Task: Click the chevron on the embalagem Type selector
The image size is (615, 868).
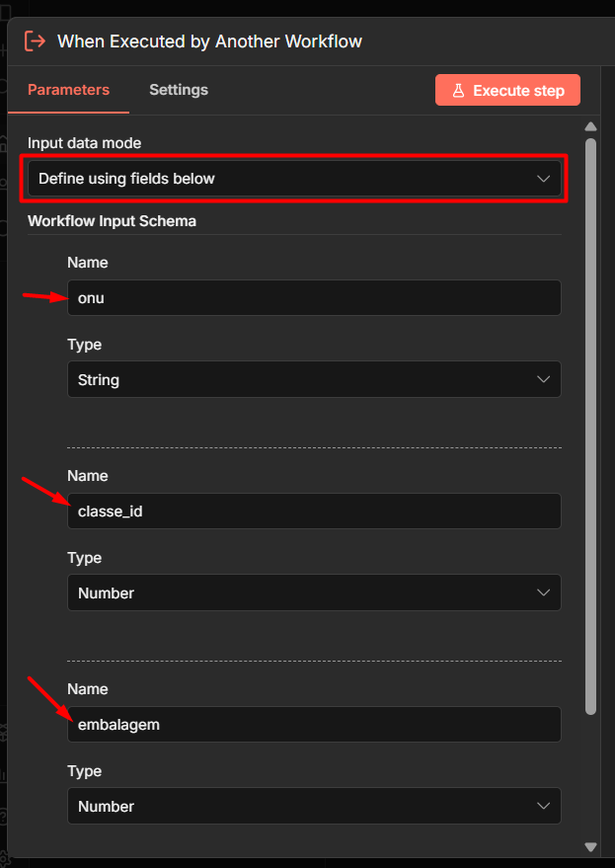Action: [543, 806]
